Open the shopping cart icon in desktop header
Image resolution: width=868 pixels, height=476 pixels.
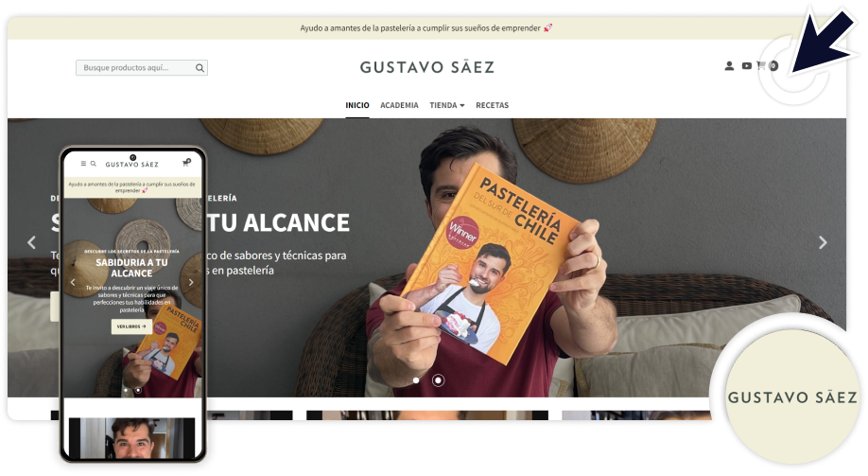763,66
